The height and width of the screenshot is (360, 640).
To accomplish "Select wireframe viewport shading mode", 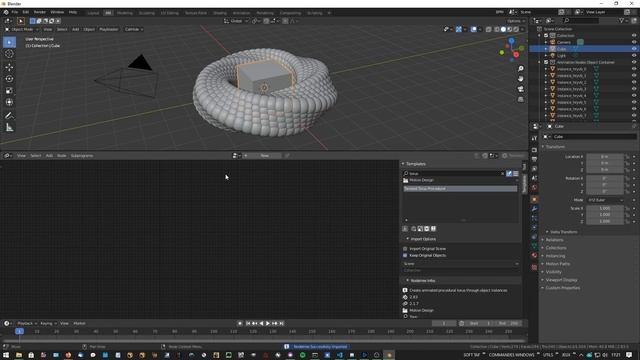I will point(497,29).
